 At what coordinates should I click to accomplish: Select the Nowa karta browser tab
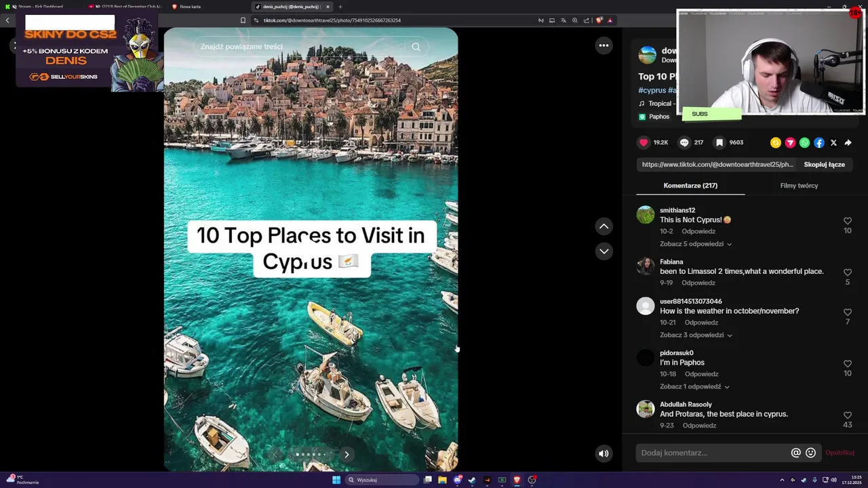click(x=190, y=7)
